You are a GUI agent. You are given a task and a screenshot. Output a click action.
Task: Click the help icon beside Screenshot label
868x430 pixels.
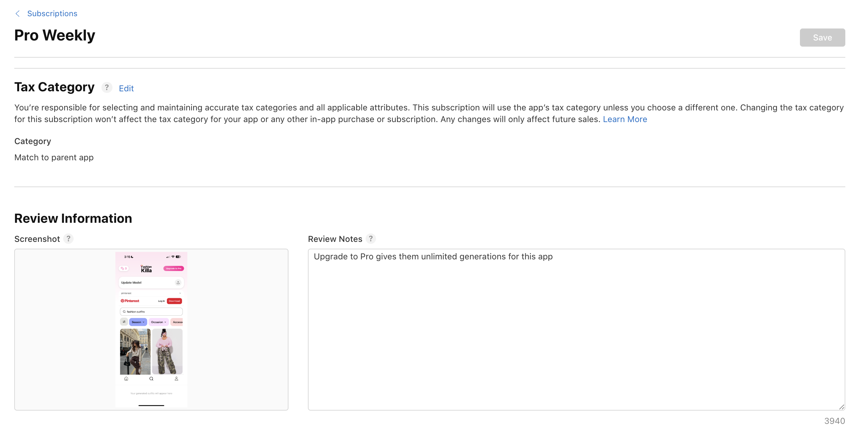click(68, 239)
